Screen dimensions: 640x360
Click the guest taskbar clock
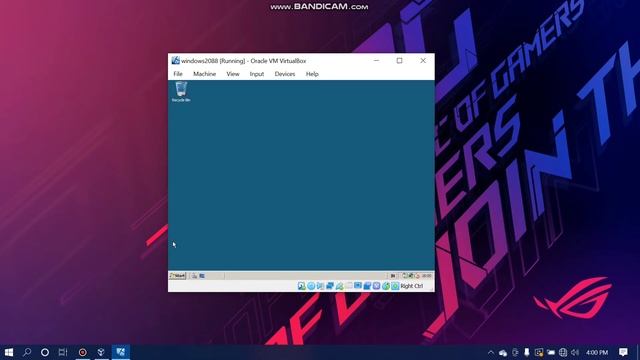click(427, 276)
